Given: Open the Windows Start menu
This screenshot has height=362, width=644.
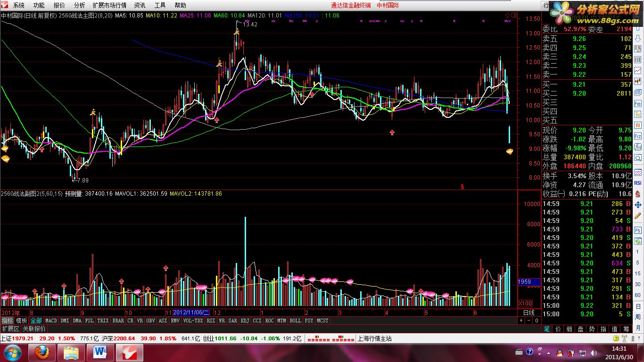Looking at the screenshot, I should pos(12,353).
